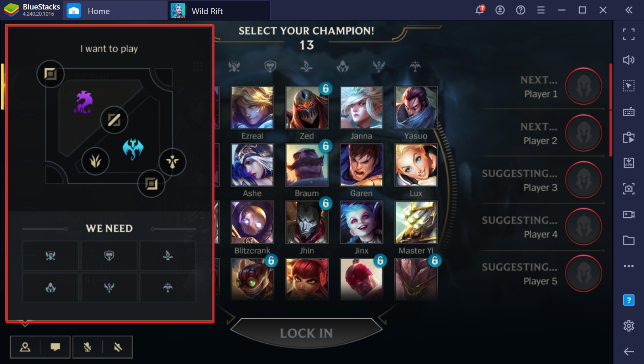Select the Baron lane position icon

pos(50,74)
